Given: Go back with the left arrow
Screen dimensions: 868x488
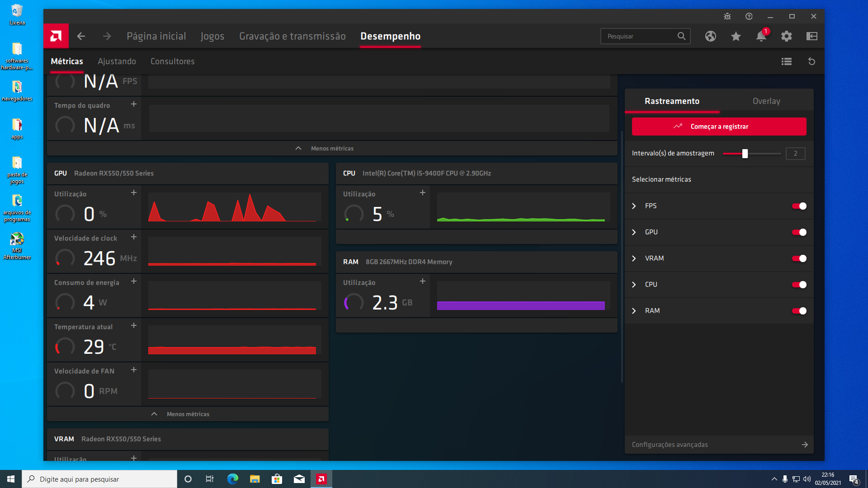Looking at the screenshot, I should coord(81,36).
